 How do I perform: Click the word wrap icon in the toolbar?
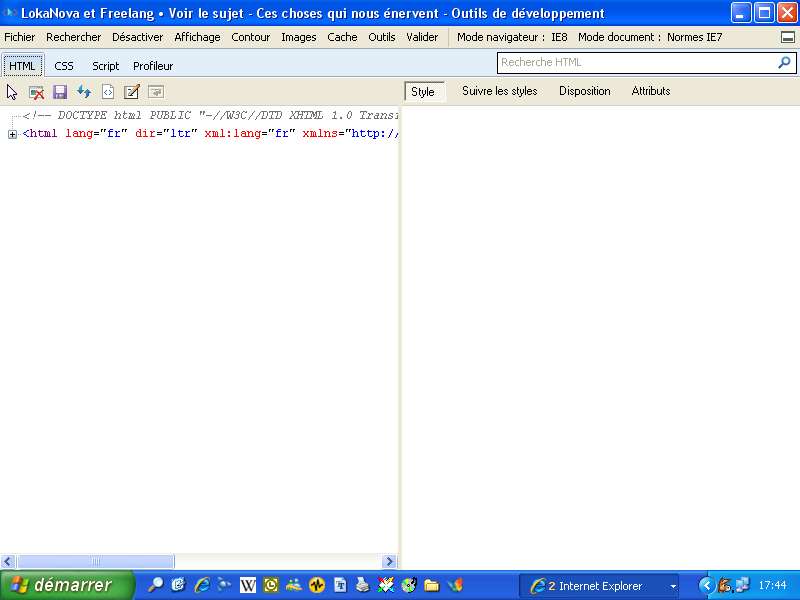click(x=156, y=92)
